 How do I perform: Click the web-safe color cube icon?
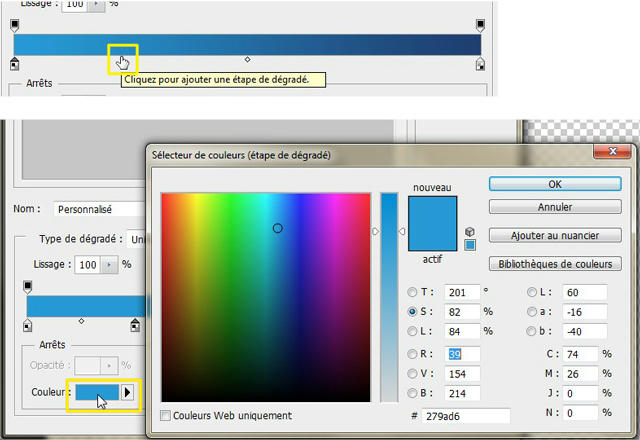point(470,231)
